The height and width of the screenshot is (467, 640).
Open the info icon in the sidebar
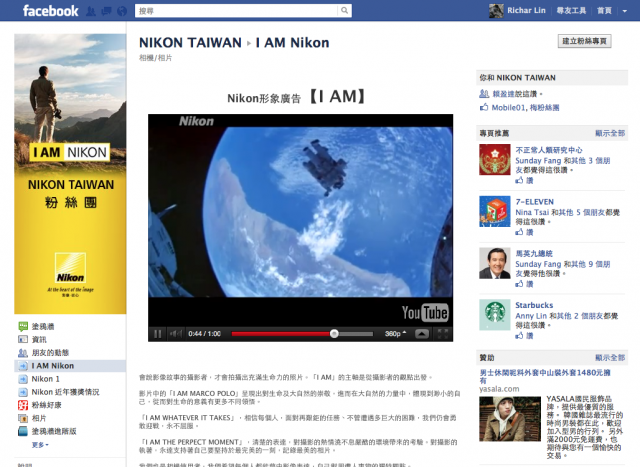23,339
